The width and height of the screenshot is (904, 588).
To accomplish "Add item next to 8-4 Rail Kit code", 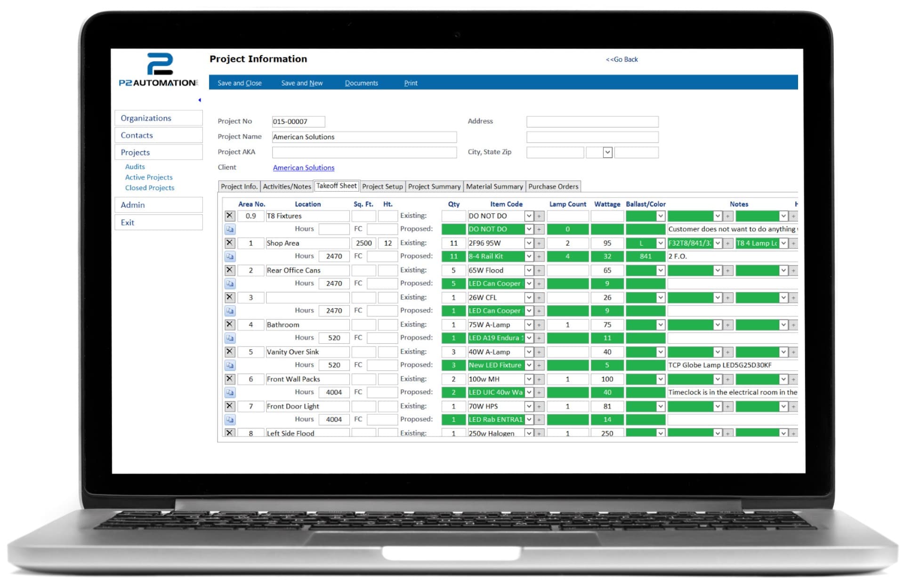I will point(540,257).
